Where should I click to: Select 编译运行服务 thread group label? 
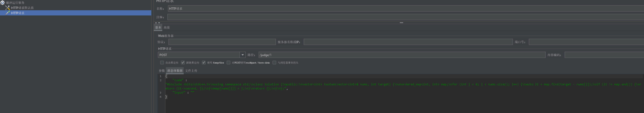15,3
